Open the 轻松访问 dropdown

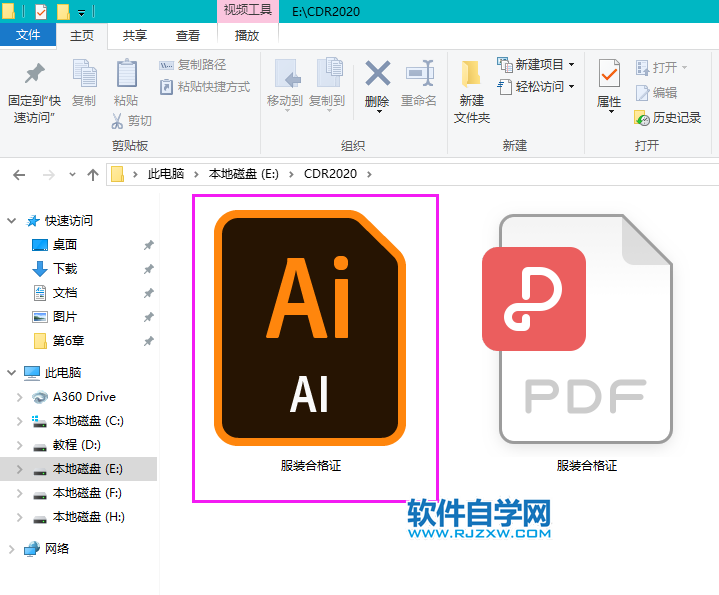tap(536, 87)
